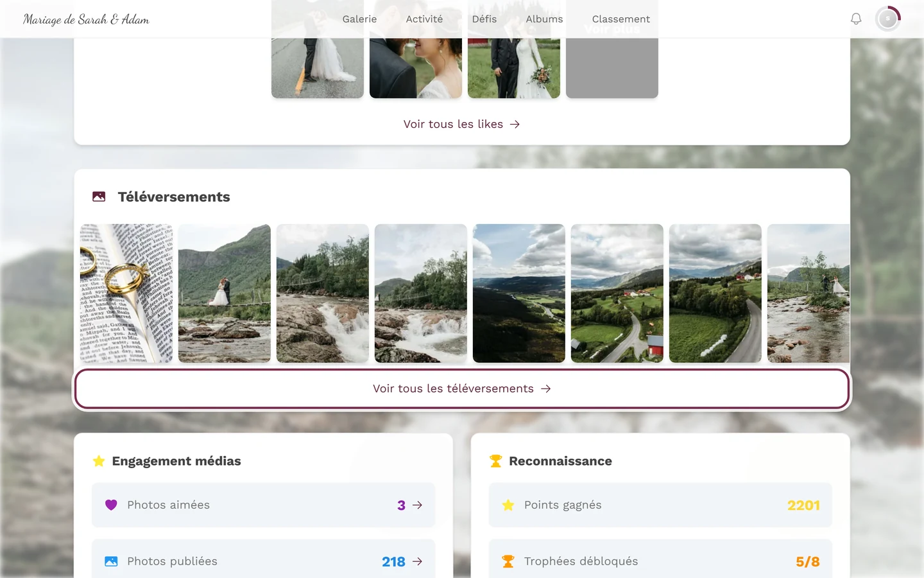924x578 pixels.
Task: Click the Téléversements section image icon
Action: pos(99,197)
